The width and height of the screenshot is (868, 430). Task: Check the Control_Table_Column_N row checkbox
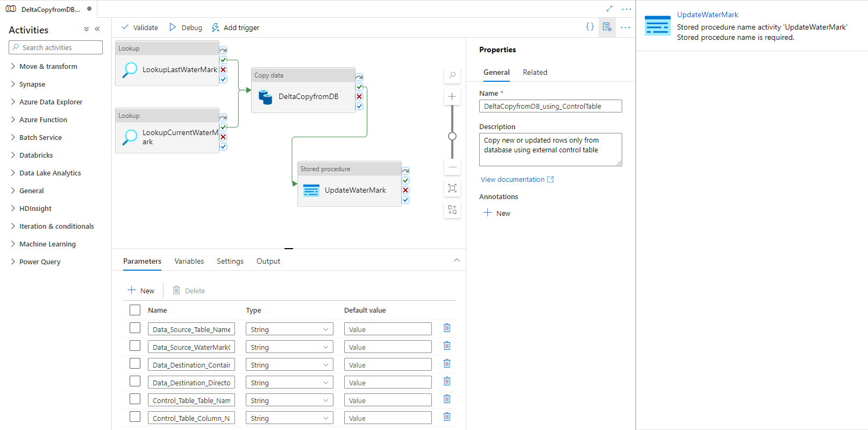tap(135, 417)
